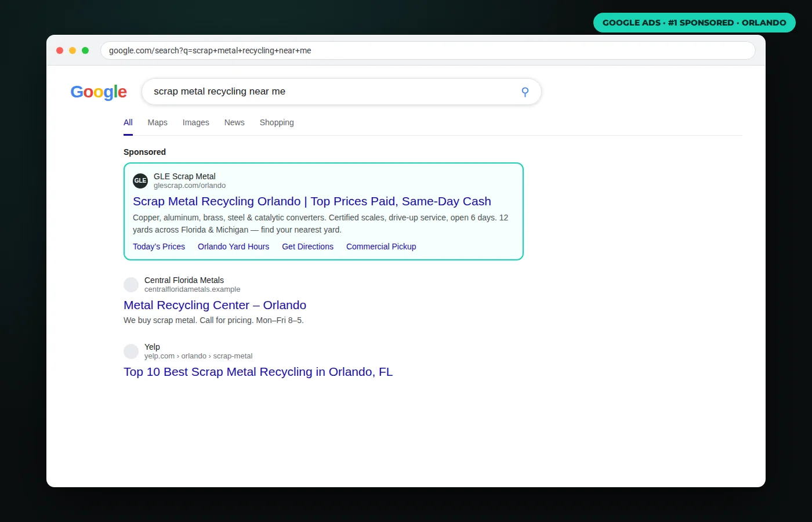Click the red window close dot
812x522 pixels.
click(60, 50)
